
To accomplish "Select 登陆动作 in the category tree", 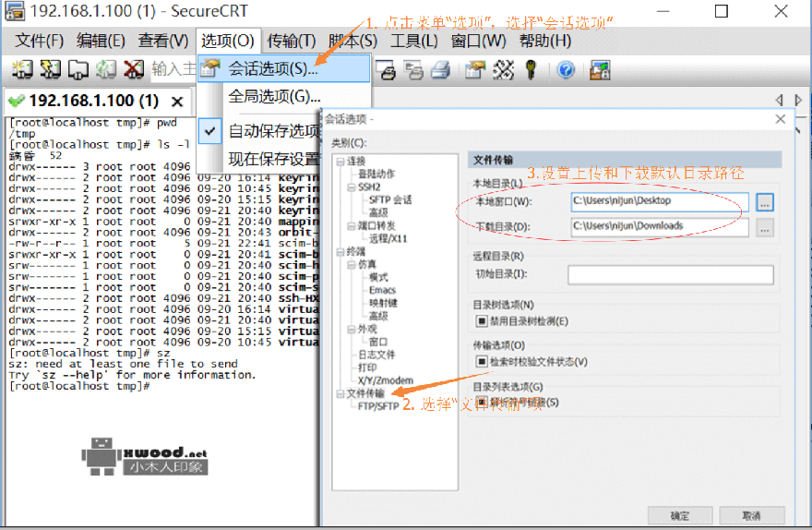I will (376, 175).
